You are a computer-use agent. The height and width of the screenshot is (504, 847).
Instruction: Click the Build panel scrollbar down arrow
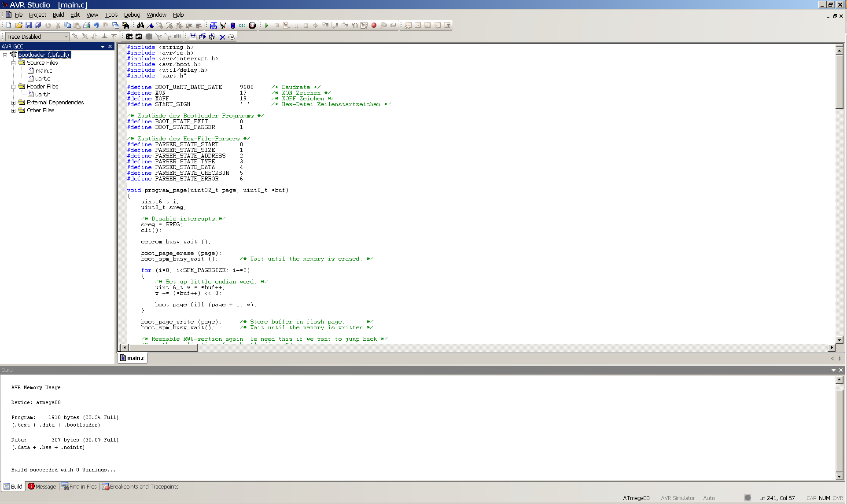[x=840, y=476]
